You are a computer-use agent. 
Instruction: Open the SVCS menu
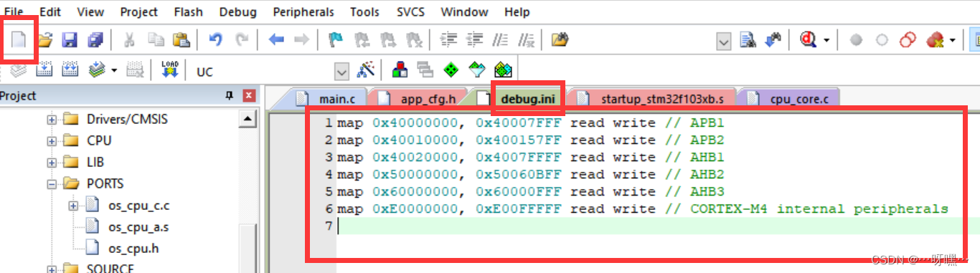pyautogui.click(x=410, y=12)
